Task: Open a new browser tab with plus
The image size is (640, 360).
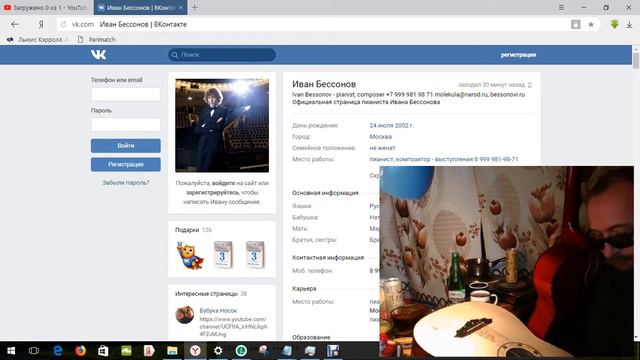Action: tap(195, 7)
